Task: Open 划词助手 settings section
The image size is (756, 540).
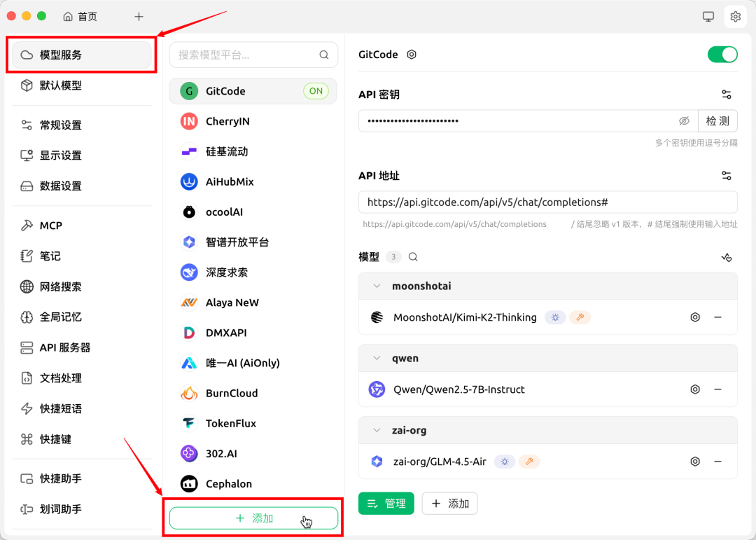Action: pyautogui.click(x=81, y=509)
